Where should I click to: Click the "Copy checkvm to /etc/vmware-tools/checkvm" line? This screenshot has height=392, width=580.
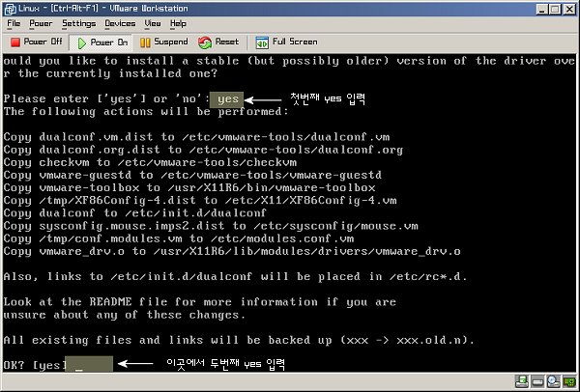pos(150,162)
